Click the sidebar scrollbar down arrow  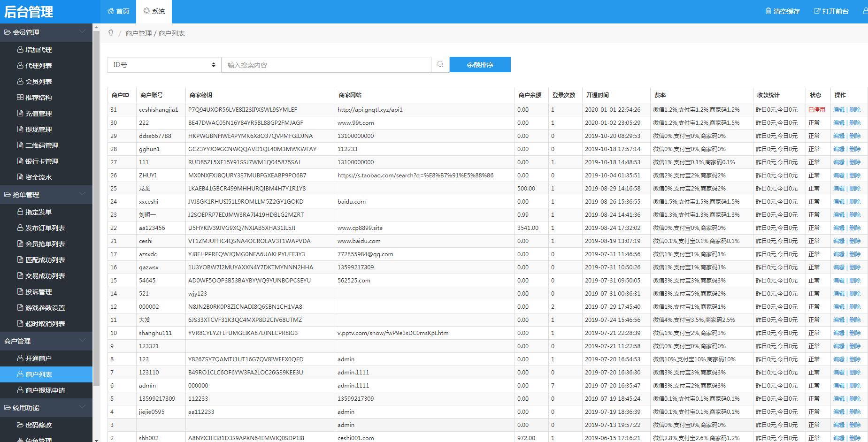[x=96, y=439]
